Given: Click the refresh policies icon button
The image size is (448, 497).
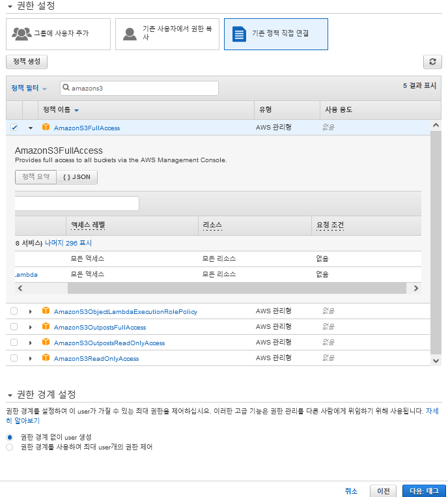Looking at the screenshot, I should point(432,62).
